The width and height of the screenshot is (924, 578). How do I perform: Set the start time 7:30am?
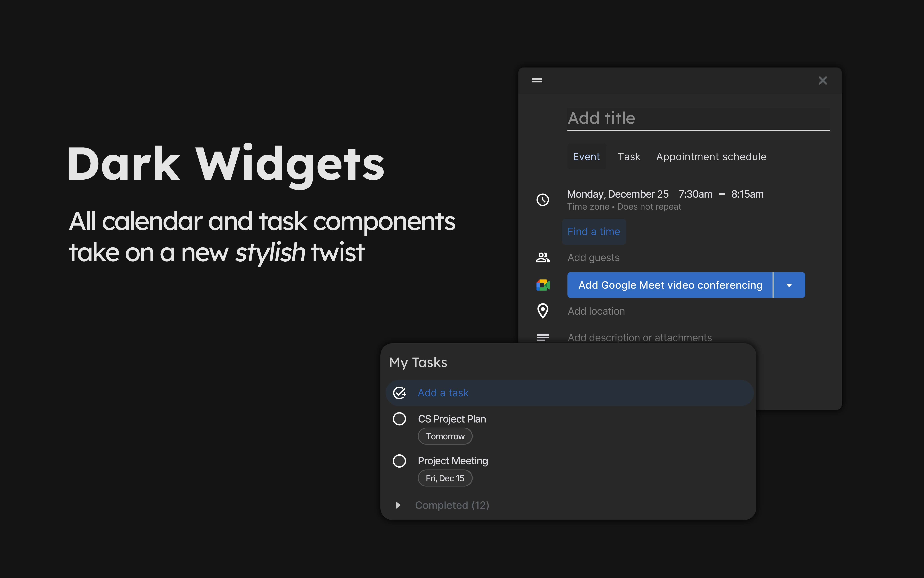click(695, 194)
